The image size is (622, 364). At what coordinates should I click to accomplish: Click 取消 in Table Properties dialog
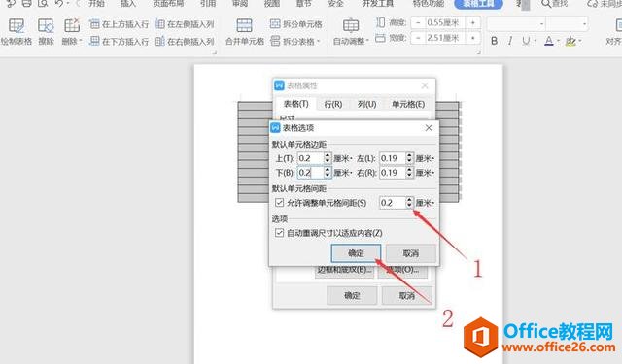[406, 295]
